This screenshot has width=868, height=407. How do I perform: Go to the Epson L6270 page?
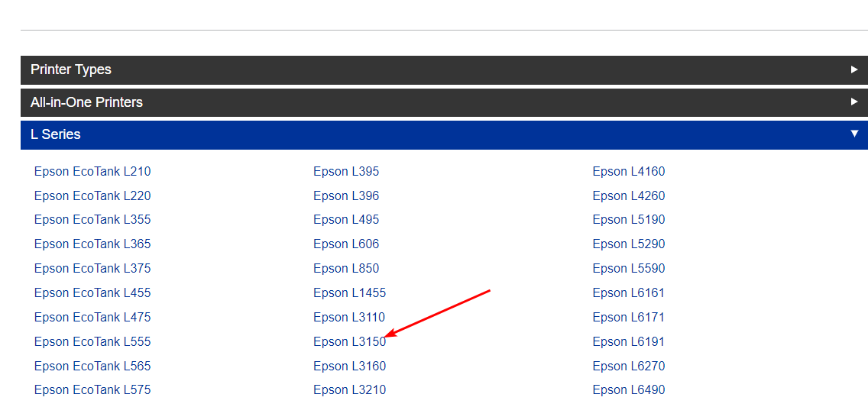click(x=628, y=366)
